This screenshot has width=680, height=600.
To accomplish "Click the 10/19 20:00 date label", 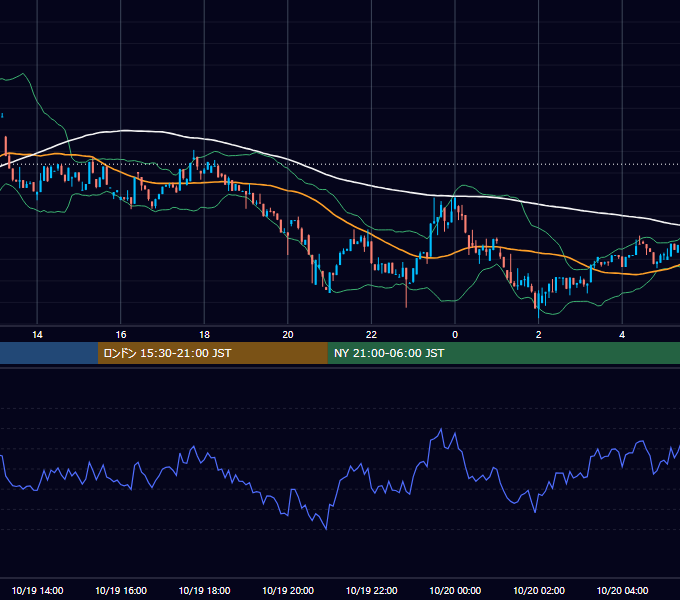I will tap(288, 590).
